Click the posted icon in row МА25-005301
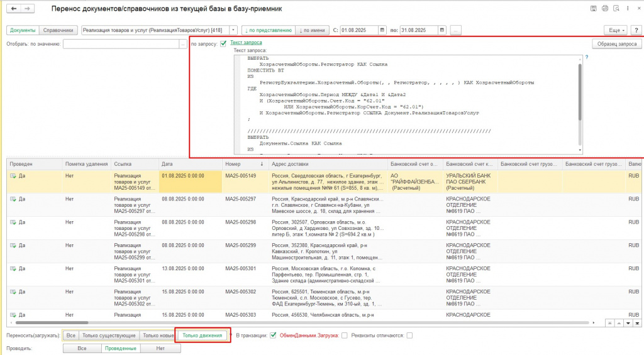 (x=13, y=268)
